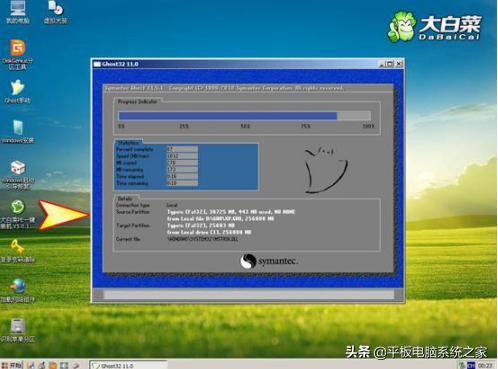Click the Time remaining value field
498x369 pixels.
tap(182, 183)
